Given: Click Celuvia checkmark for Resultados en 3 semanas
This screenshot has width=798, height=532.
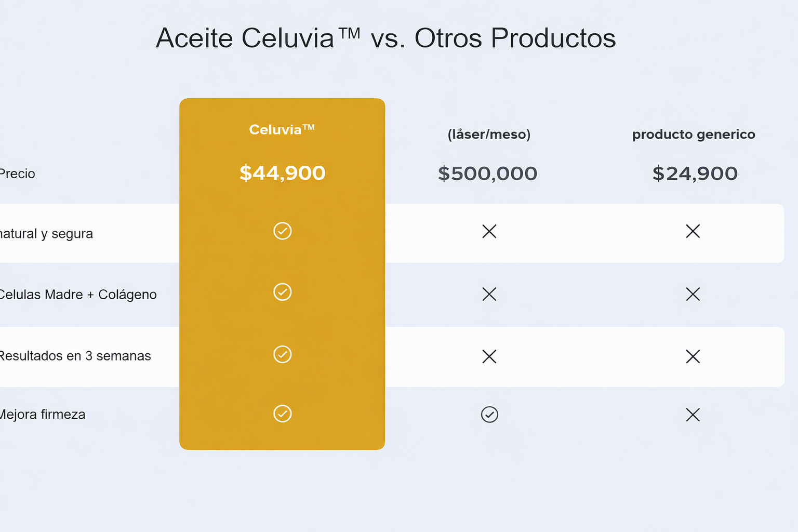Looking at the screenshot, I should coord(283,354).
